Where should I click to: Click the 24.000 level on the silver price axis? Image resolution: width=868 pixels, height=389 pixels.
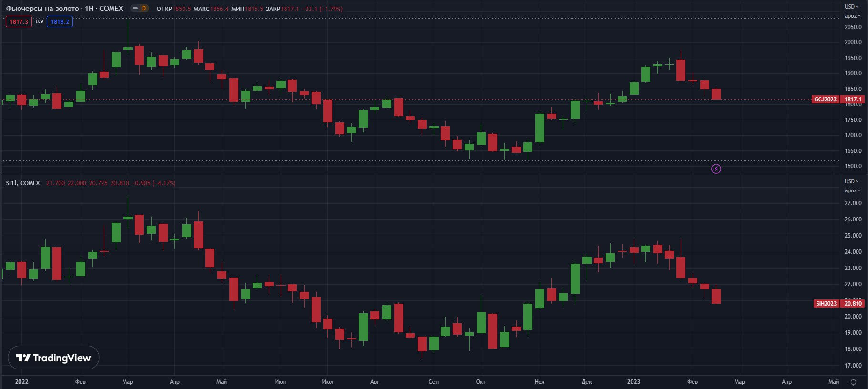853,252
